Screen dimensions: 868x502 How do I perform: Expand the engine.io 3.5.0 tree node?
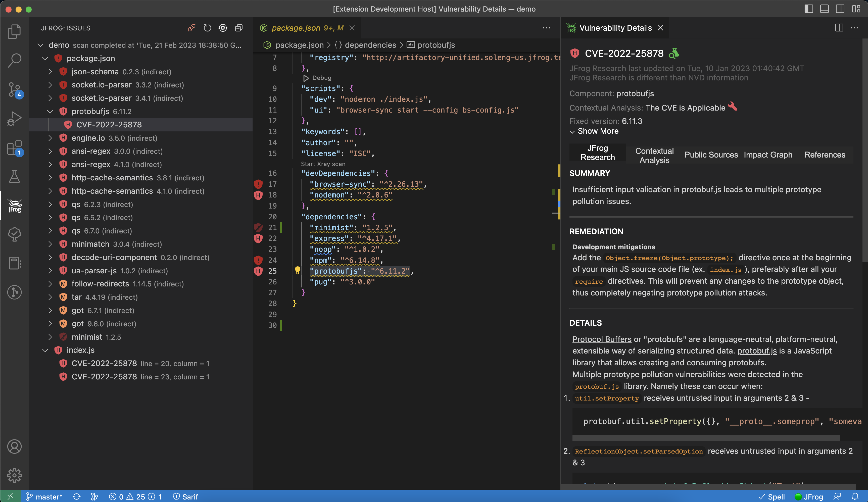(50, 138)
